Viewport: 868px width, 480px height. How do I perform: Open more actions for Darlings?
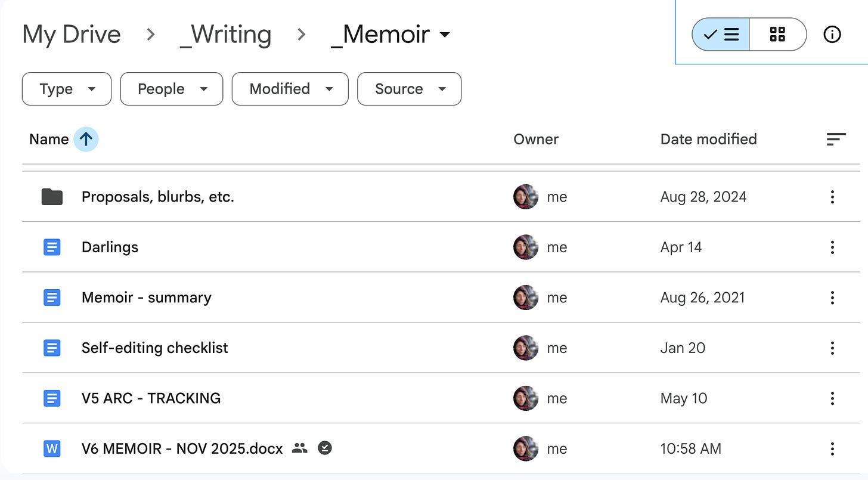point(832,247)
